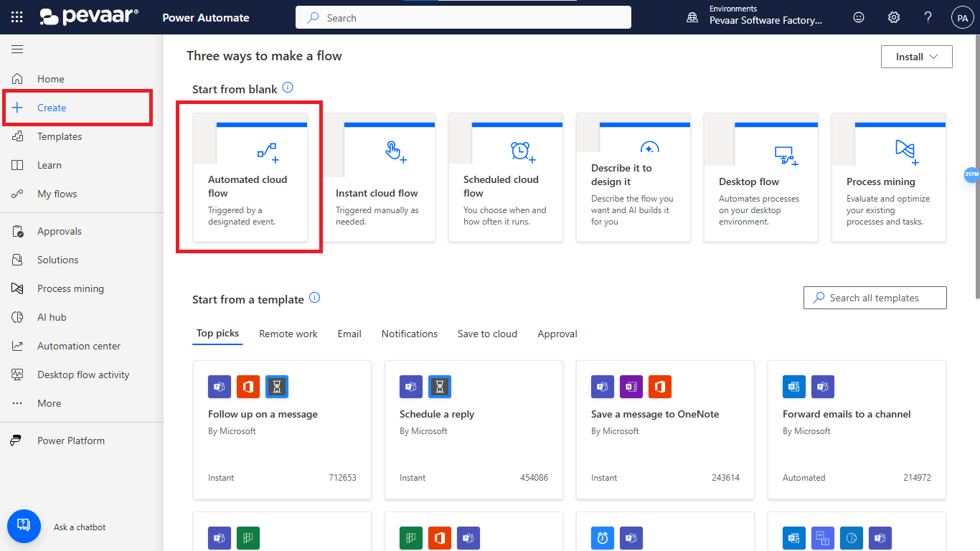Screen dimensions: 980x551
Task: Click the Process mining sidebar icon
Action: point(18,288)
